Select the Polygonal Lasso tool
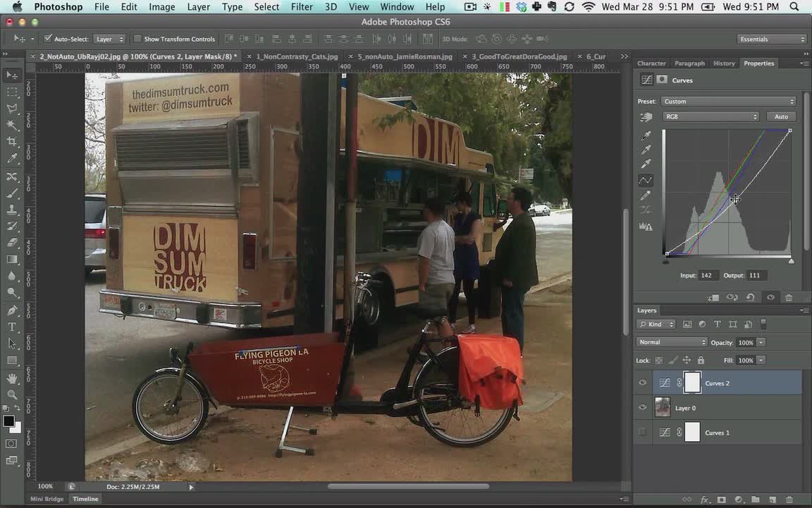This screenshot has height=508, width=812. click(12, 109)
